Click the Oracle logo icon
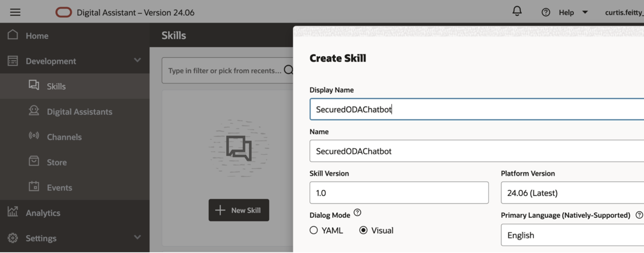Screen dimensions: 644x253 pyautogui.click(x=64, y=12)
